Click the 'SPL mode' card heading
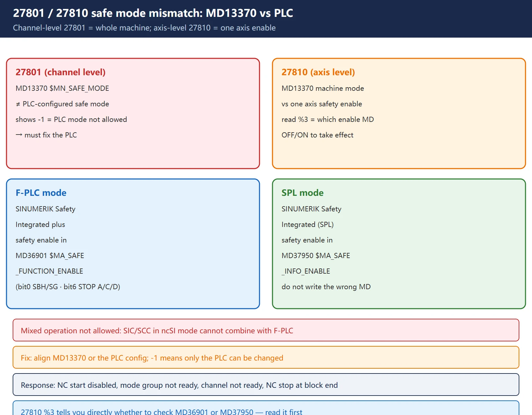532x415 pixels. tap(303, 193)
